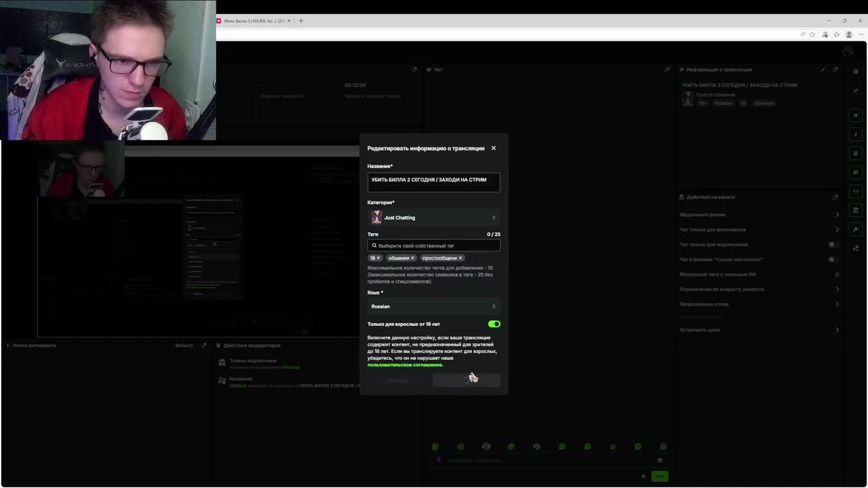Open the activity feed Фильтр
Screen dimensions: 868x488
(184, 346)
